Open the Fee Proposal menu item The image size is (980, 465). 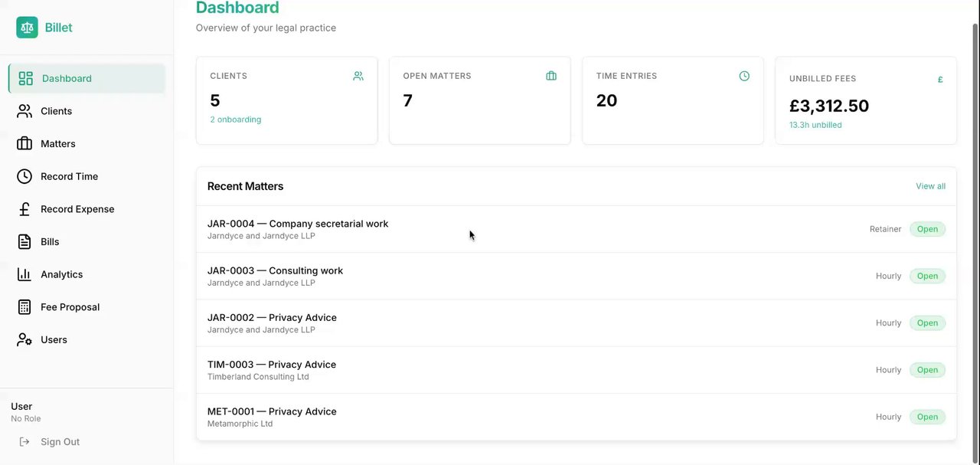(x=70, y=307)
